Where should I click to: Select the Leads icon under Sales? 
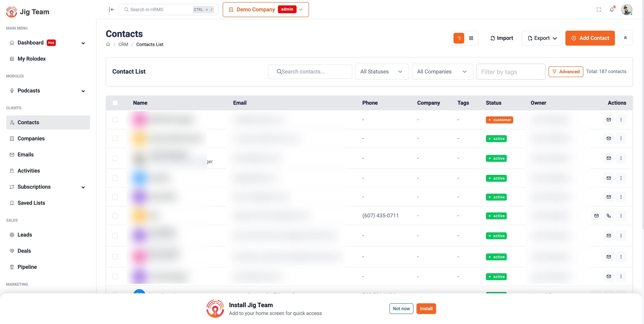click(x=12, y=234)
